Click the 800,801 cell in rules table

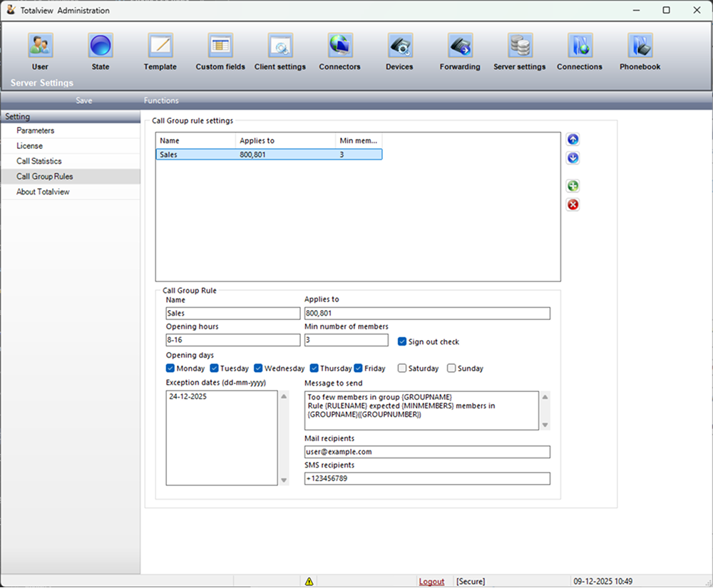(253, 155)
